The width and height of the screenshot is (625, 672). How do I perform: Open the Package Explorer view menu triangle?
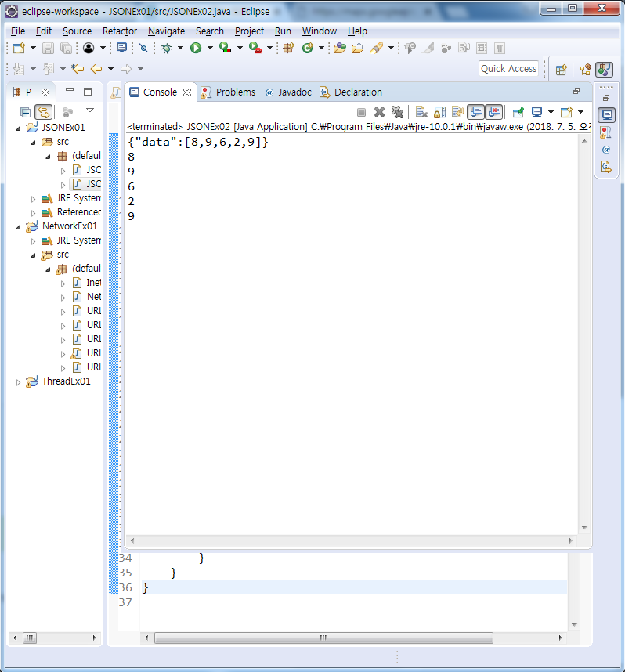[90, 110]
